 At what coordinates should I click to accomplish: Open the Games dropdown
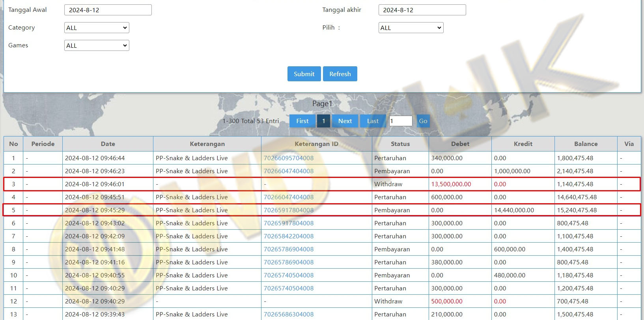(97, 45)
